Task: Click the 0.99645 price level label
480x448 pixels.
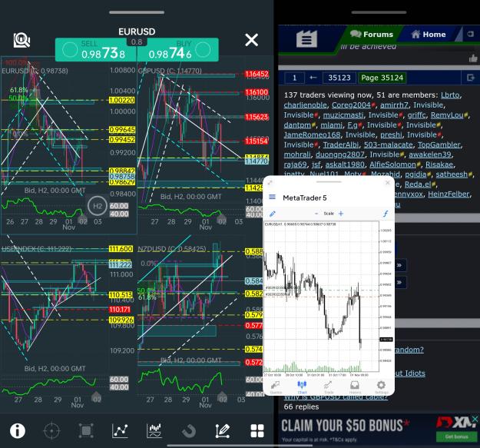Action: point(122,130)
